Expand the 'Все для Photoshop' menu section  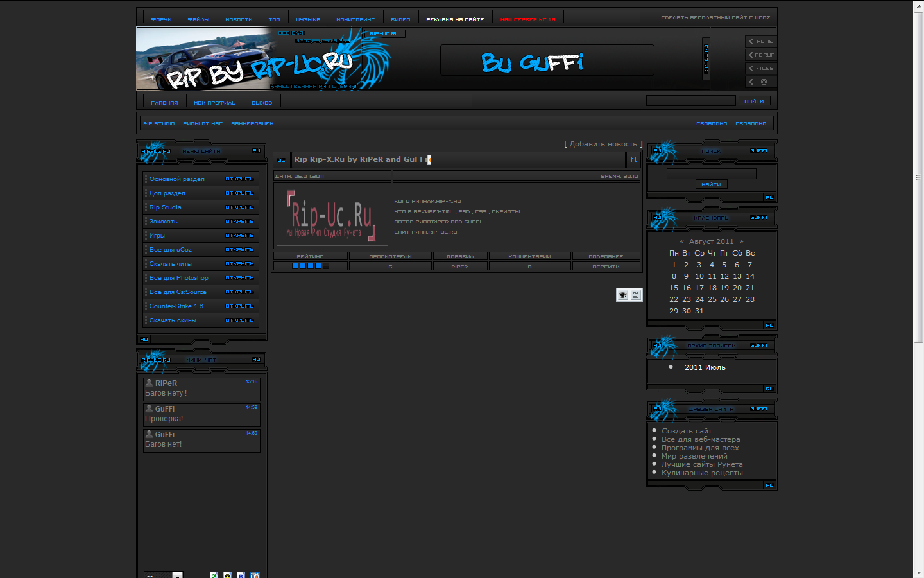(239, 278)
